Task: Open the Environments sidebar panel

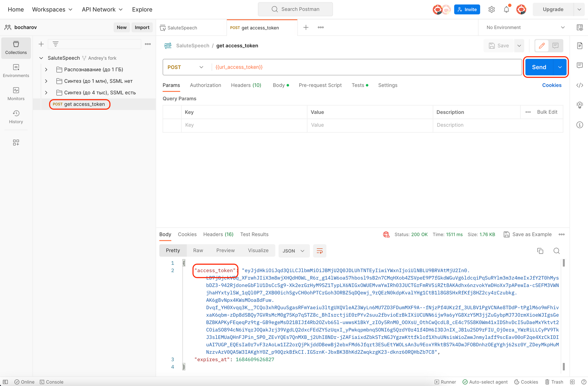Action: [x=16, y=71]
